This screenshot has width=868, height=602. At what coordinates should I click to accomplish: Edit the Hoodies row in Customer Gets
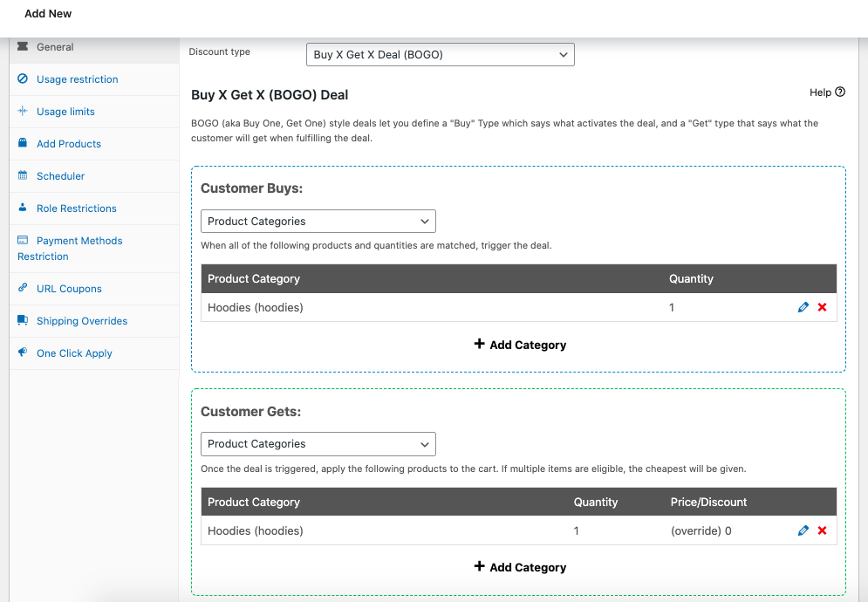pos(803,530)
